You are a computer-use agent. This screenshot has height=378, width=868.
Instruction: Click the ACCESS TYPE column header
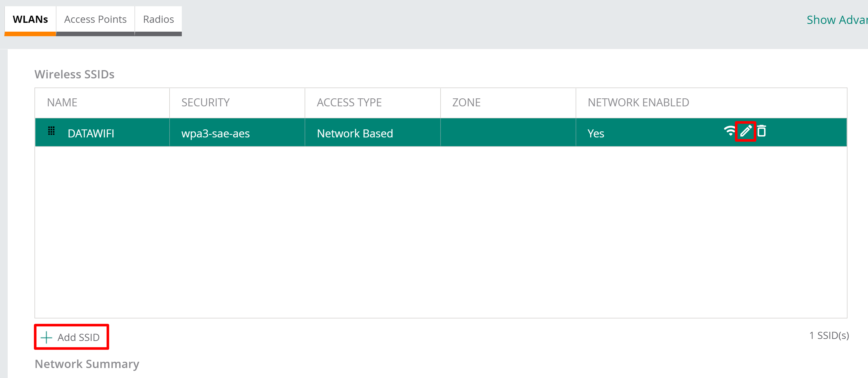tap(349, 103)
